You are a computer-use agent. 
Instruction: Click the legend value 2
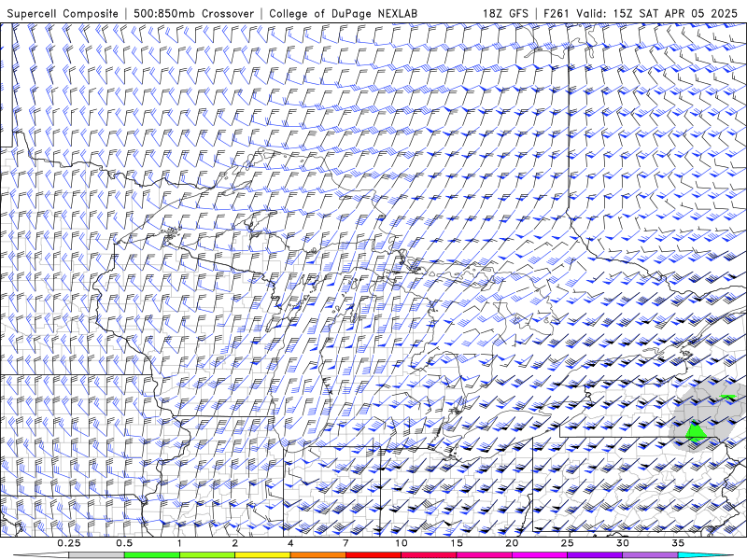[235, 543]
